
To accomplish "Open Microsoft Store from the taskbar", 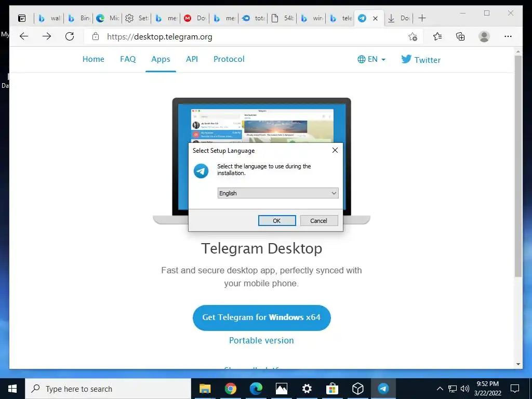I will click(332, 389).
